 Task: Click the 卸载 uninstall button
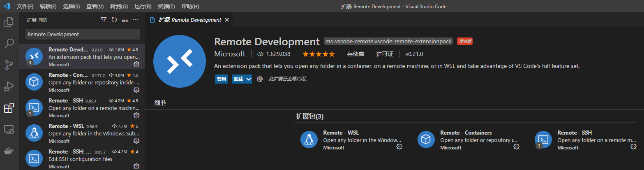[x=238, y=79]
